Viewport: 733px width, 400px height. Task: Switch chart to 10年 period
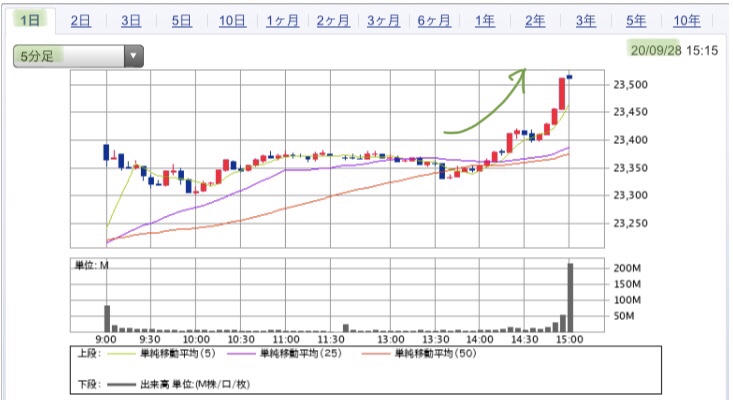(x=687, y=21)
